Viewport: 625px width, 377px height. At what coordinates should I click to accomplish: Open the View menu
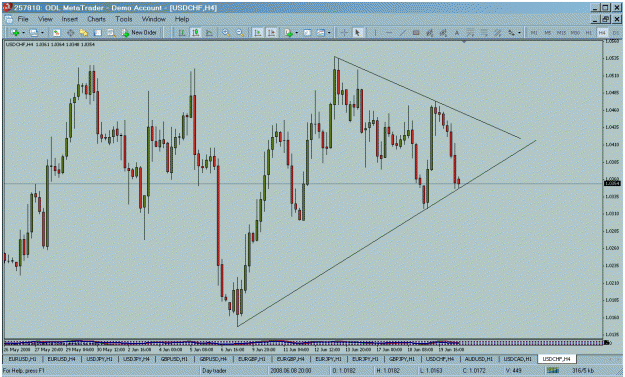pyautogui.click(x=45, y=19)
